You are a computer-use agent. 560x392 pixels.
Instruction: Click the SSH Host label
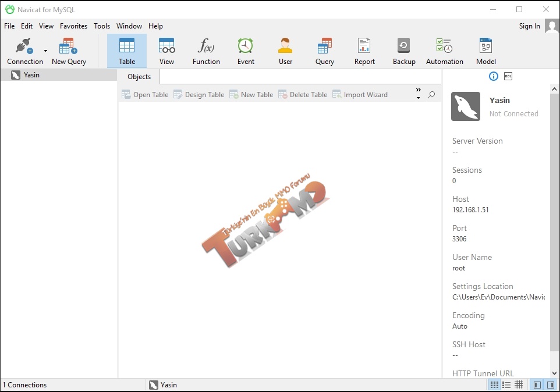(x=469, y=344)
